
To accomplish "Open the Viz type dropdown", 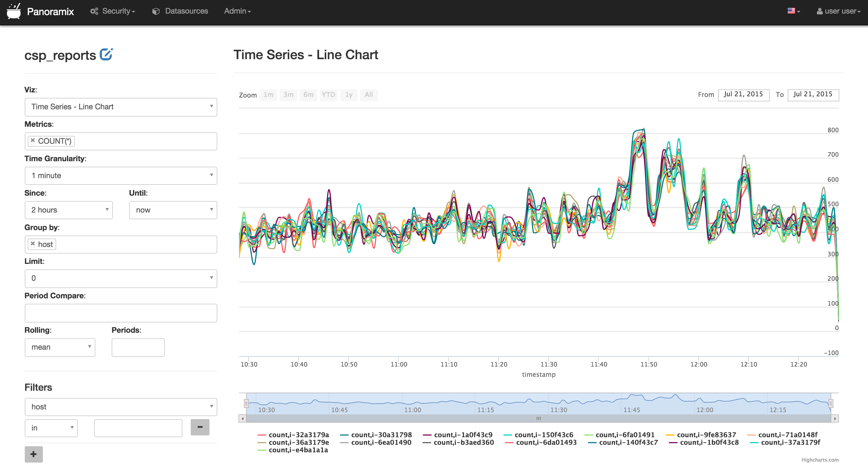I will coord(121,107).
